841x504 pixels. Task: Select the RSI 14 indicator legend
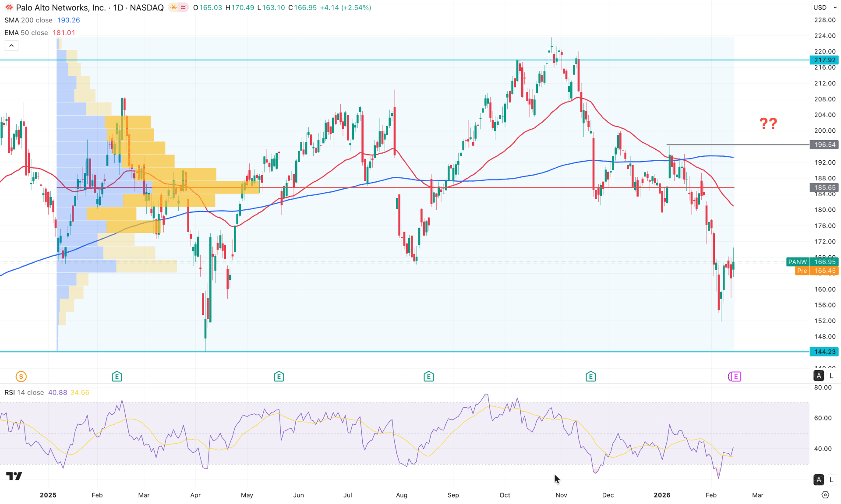24,393
